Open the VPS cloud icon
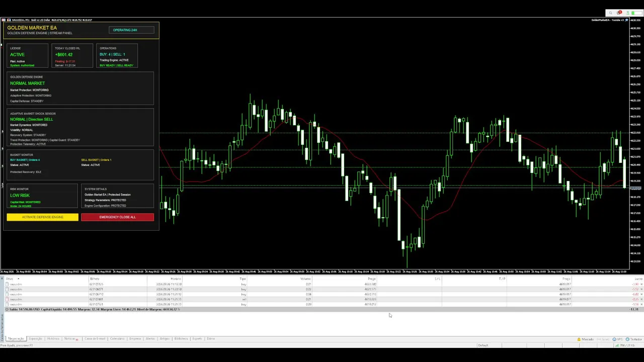The height and width of the screenshot is (362, 644). [613, 339]
